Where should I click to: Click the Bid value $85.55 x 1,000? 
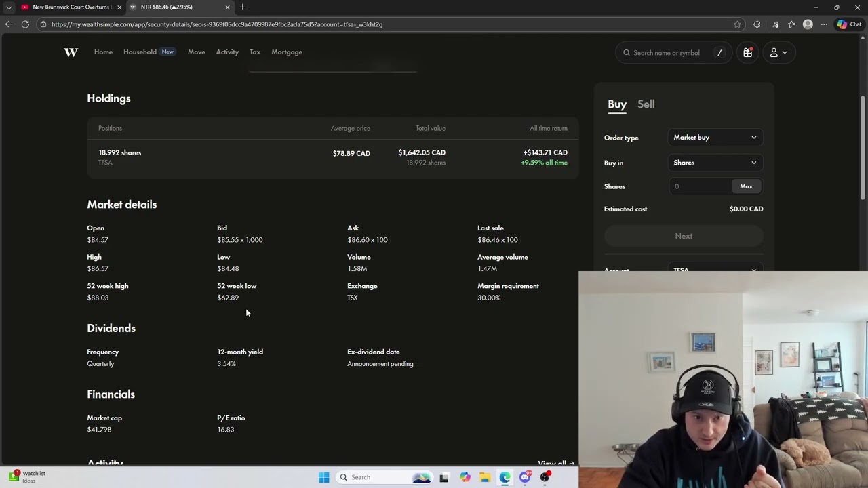tap(239, 240)
